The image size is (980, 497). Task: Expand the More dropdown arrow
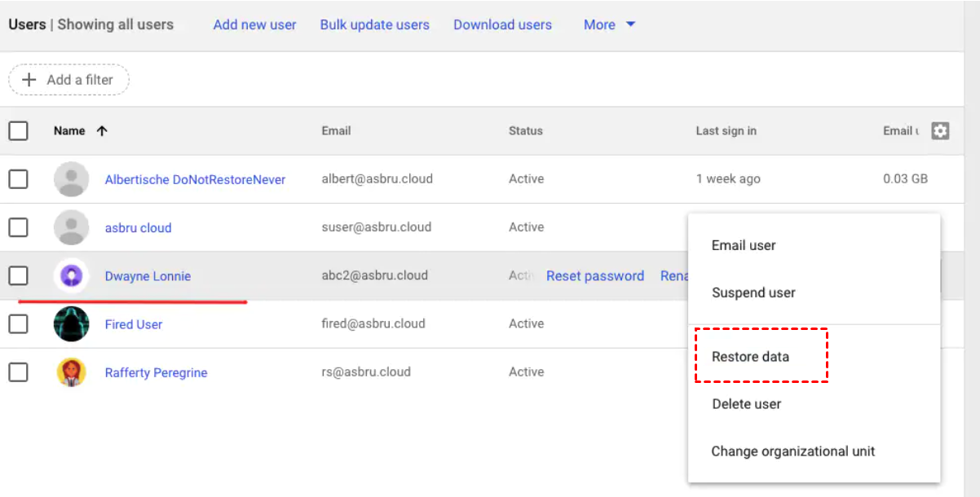coord(630,24)
